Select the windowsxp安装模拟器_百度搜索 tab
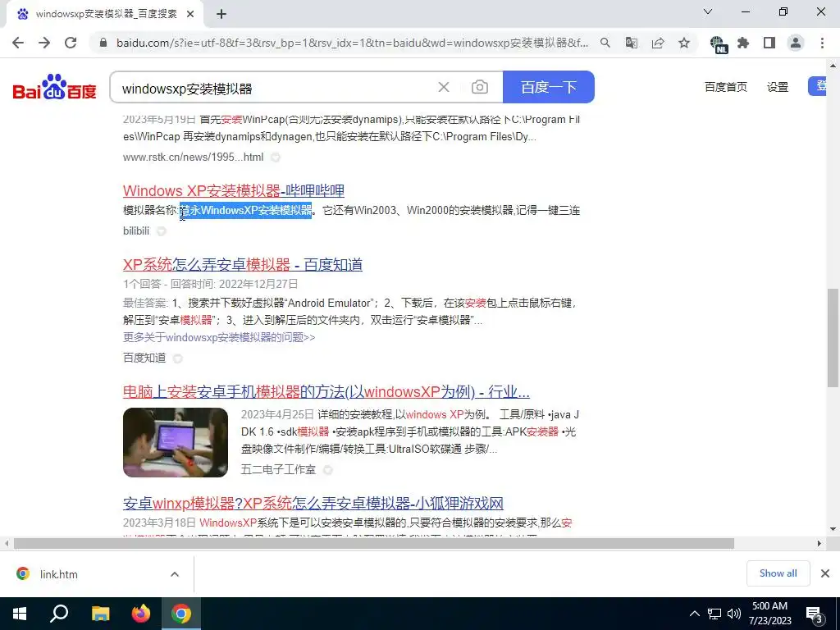 pos(105,14)
